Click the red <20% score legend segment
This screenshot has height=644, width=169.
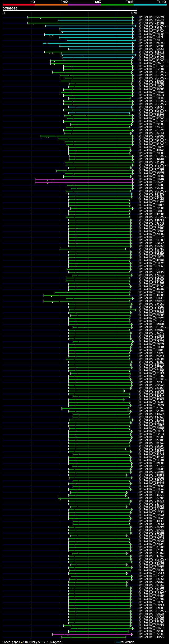(19, 5)
